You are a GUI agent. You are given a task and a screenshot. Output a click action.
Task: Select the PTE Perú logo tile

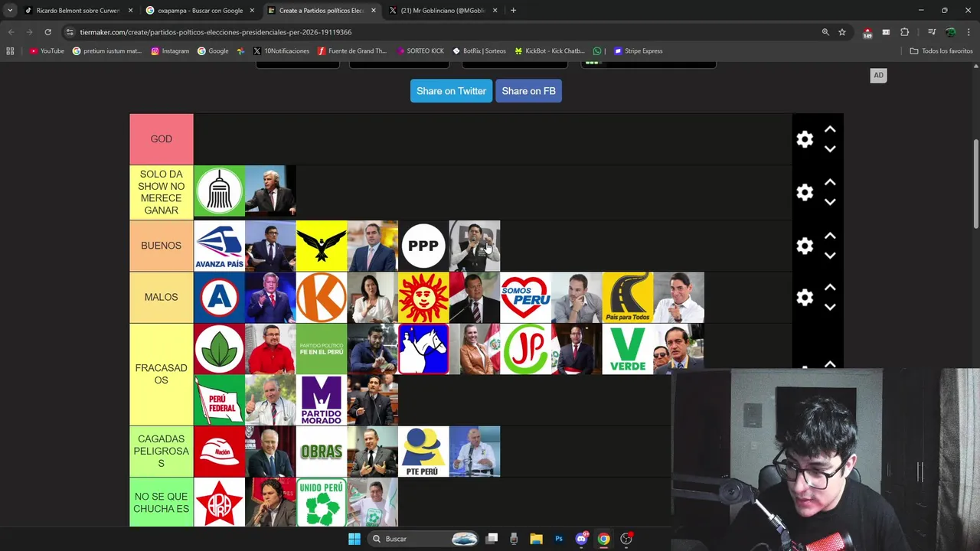tap(423, 452)
